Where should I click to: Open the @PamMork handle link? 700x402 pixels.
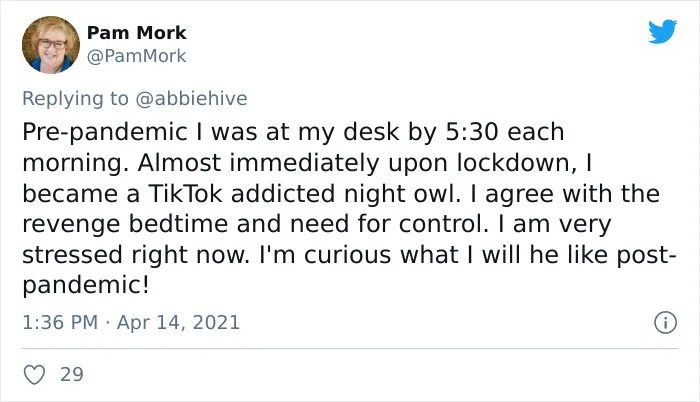click(x=136, y=56)
